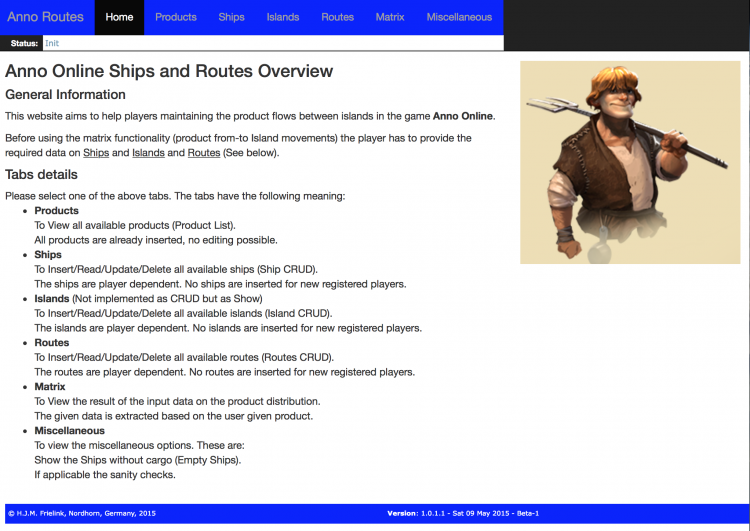Follow the underlined Routes link in text

(204, 153)
